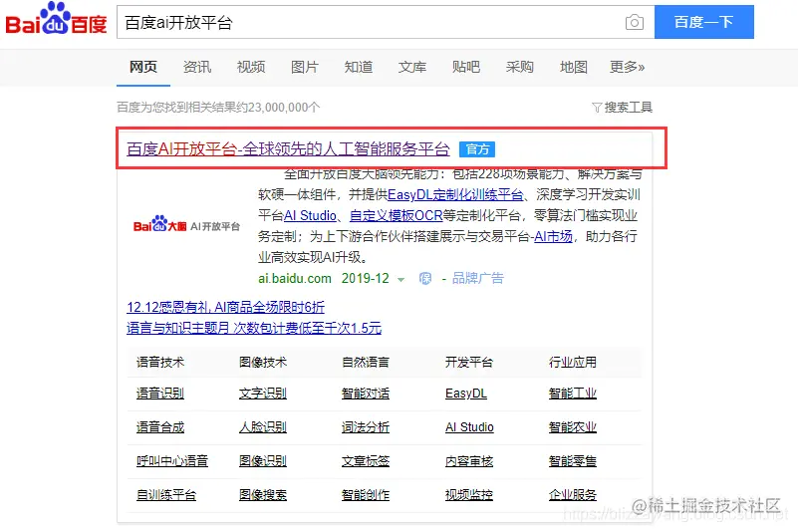798x532 pixels.
Task: Click the ai.baidu.com URL
Action: 295,279
